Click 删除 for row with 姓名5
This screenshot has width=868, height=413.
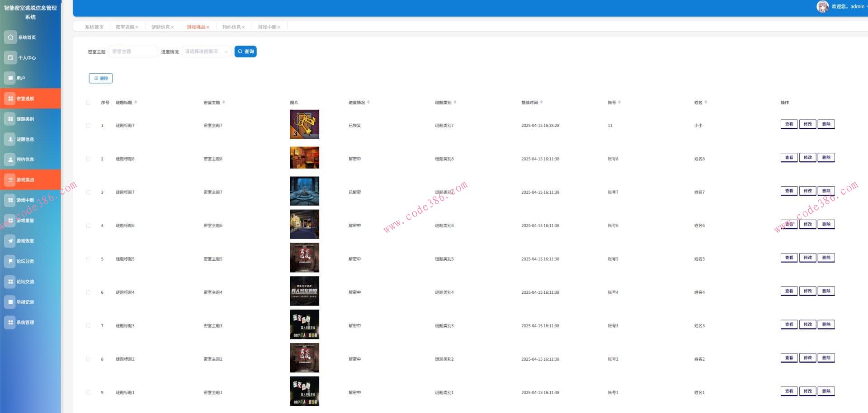click(x=826, y=258)
